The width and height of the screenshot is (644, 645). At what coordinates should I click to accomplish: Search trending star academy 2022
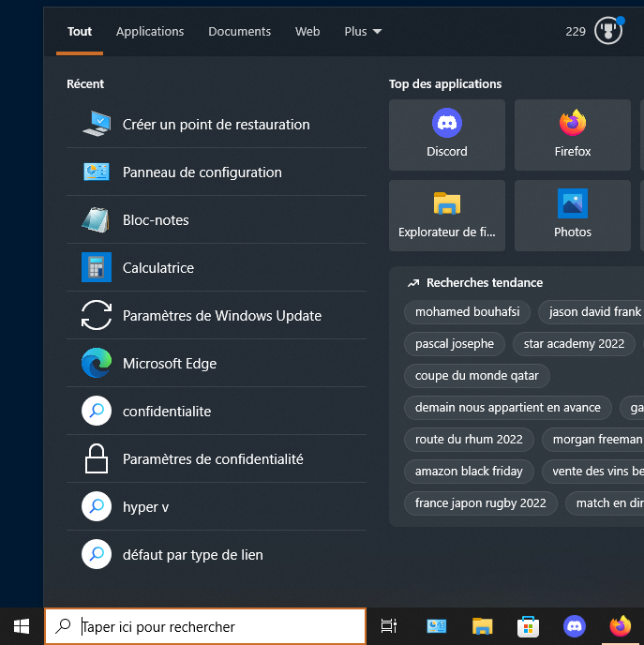click(x=574, y=343)
